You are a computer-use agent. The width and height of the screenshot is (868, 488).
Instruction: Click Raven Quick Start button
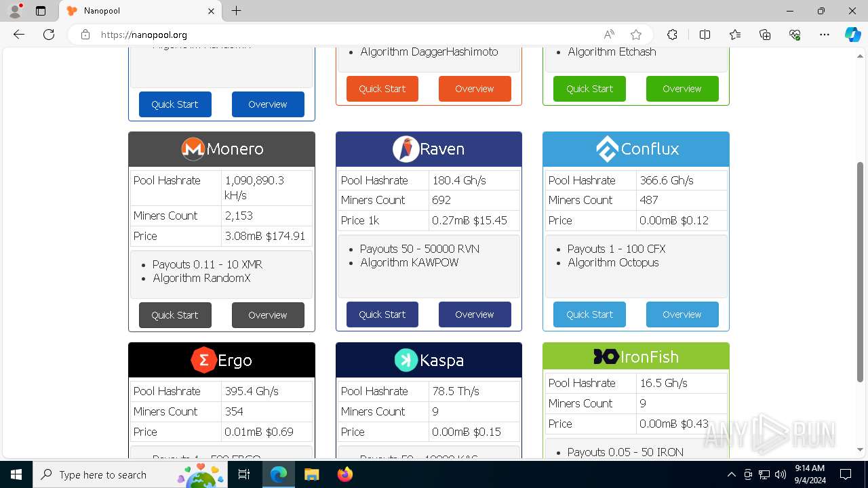coord(382,314)
